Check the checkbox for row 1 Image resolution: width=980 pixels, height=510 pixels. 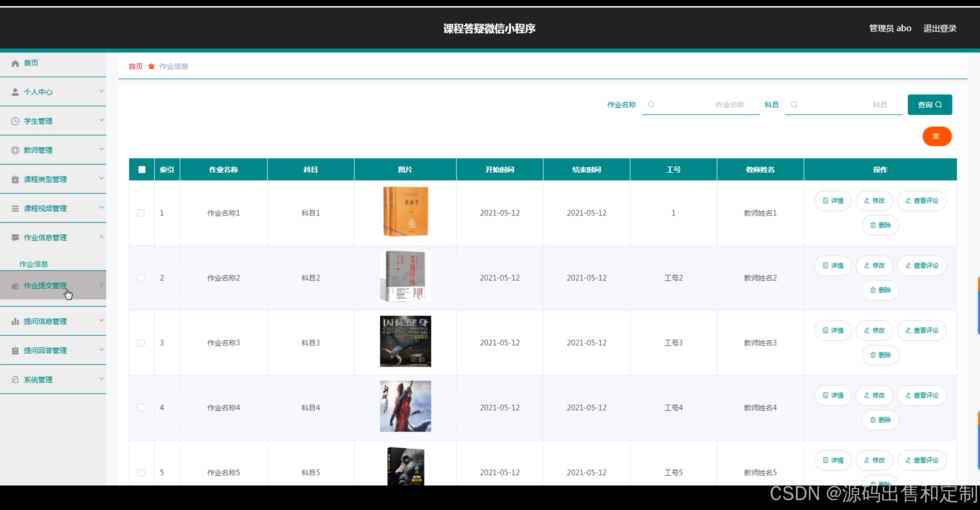click(x=141, y=213)
